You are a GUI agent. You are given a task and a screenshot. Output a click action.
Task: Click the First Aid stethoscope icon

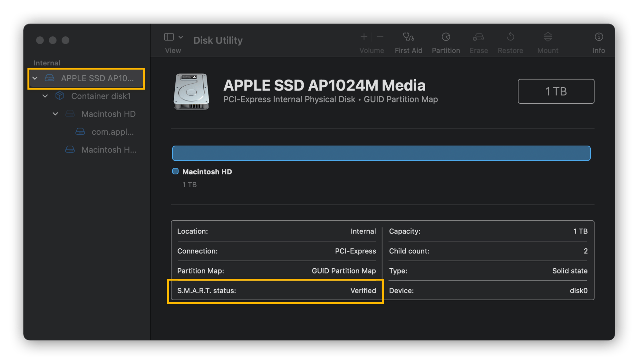coord(408,37)
